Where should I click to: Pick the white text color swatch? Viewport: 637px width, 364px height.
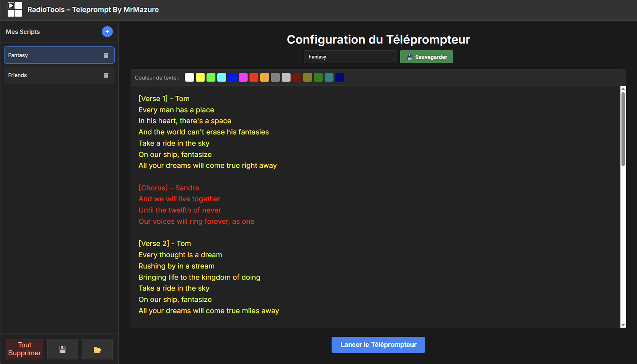coord(190,77)
